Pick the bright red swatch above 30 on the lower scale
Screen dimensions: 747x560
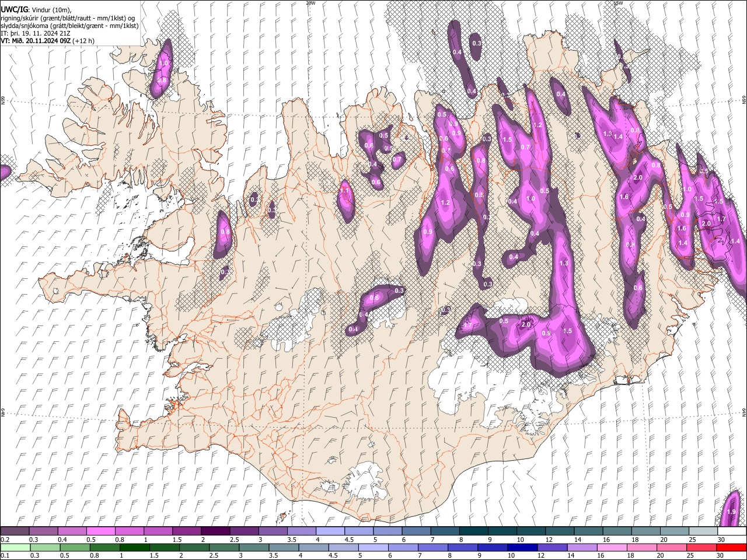coord(732,548)
